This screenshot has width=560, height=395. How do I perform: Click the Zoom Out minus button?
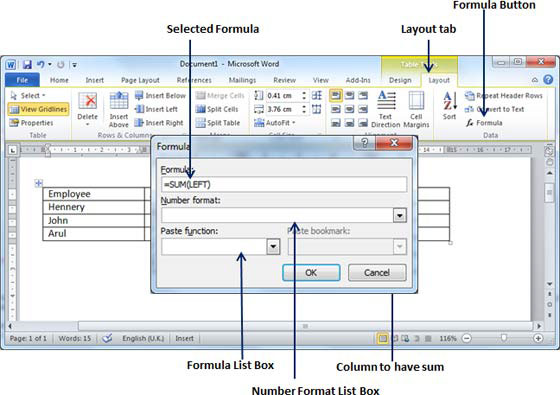pyautogui.click(x=466, y=338)
